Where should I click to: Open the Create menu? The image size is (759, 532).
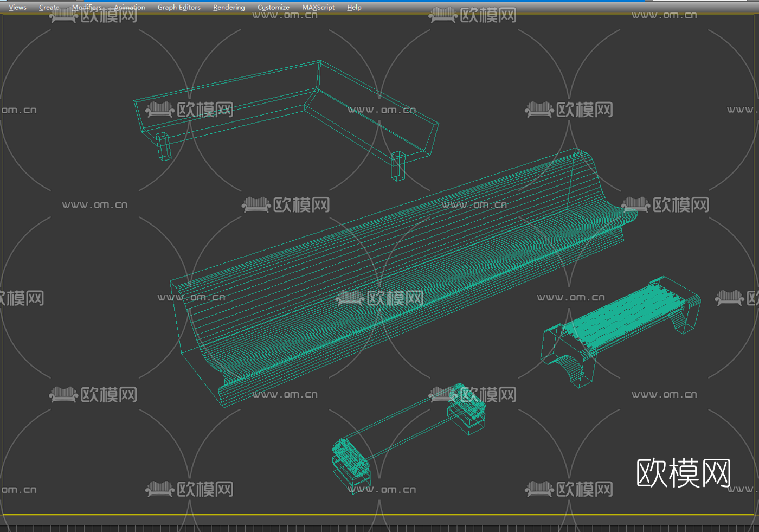point(49,7)
